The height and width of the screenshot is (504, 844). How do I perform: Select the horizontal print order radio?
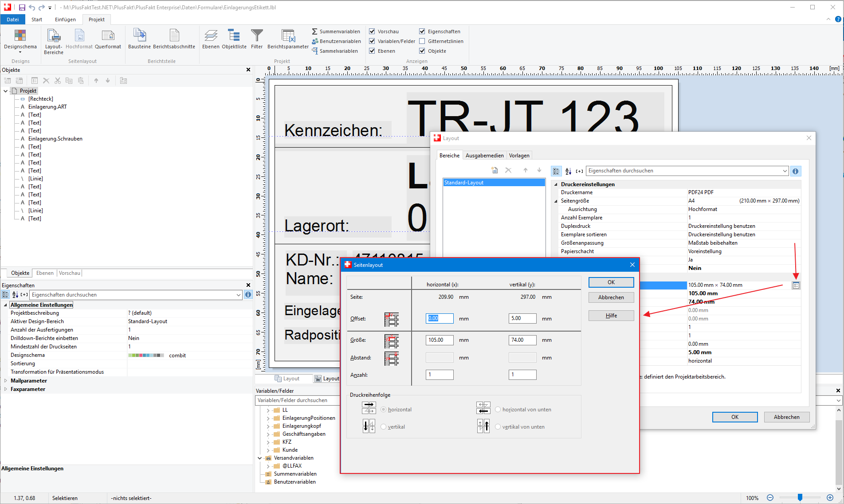[x=384, y=410]
